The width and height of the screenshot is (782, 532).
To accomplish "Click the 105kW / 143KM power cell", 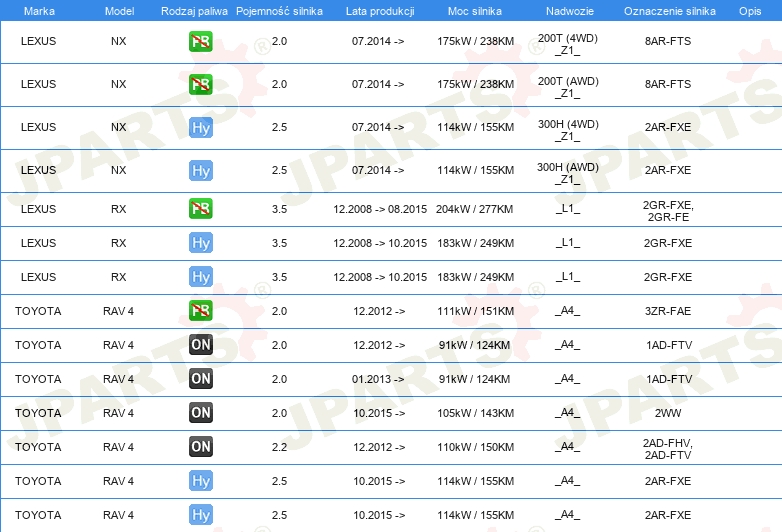I will (476, 413).
